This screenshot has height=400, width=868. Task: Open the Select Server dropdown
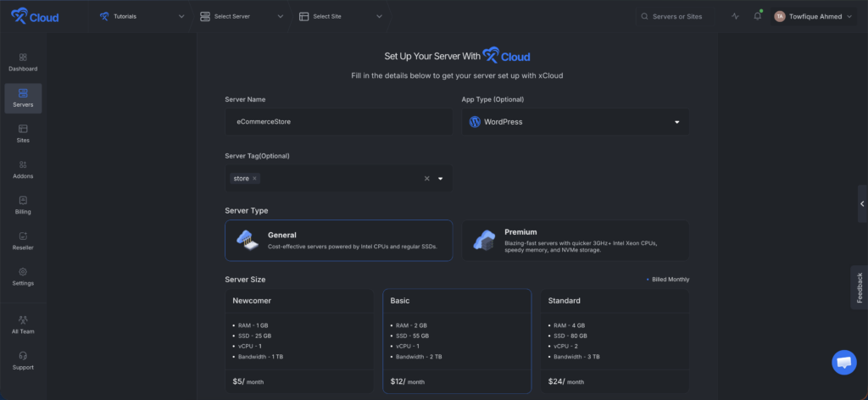coord(242,17)
